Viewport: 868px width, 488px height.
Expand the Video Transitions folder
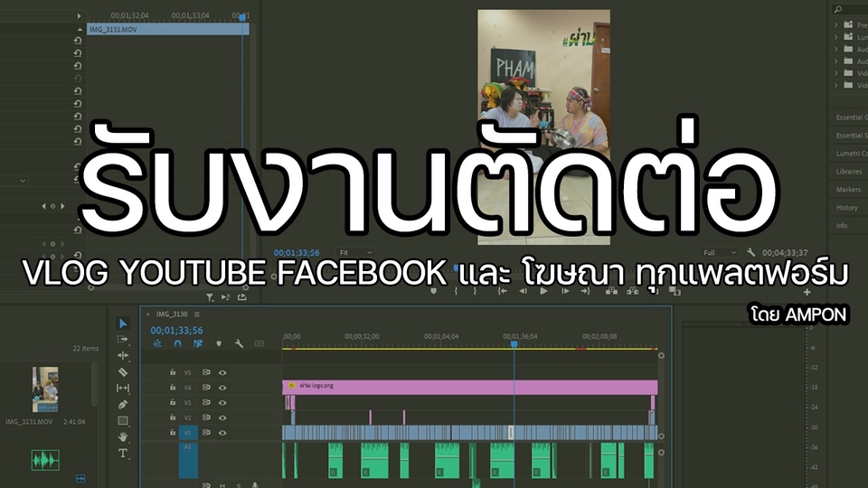[x=836, y=85]
